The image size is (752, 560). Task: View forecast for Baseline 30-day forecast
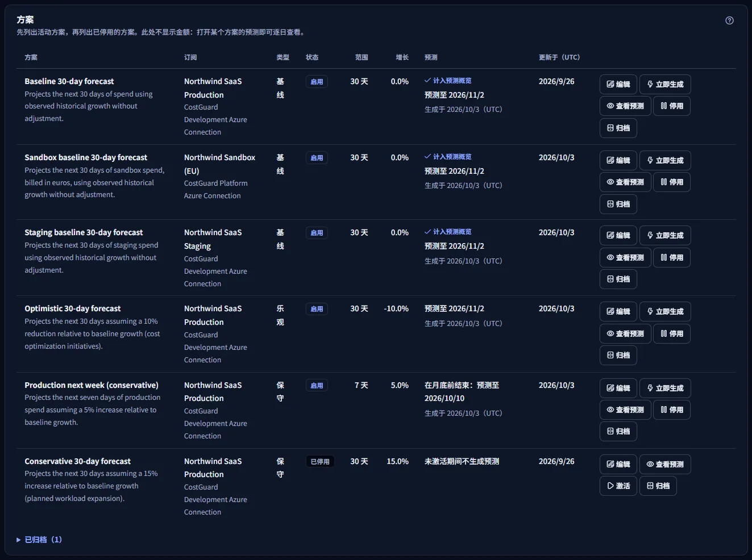point(625,106)
